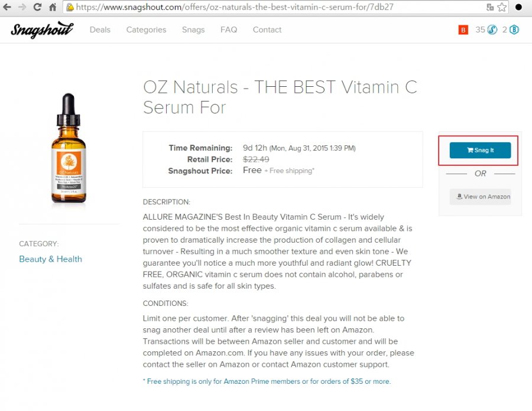The image size is (532, 411).
Task: Bookmark this page with the star icon
Action: pos(502,7)
